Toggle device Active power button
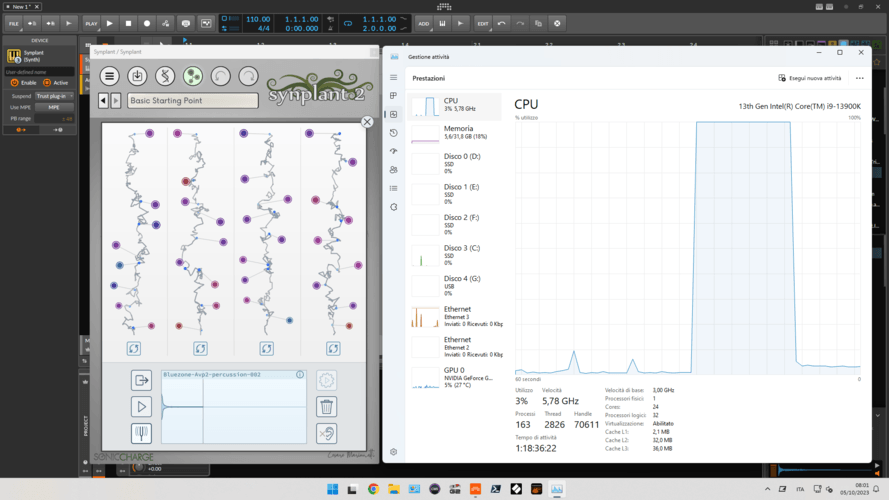 point(47,83)
